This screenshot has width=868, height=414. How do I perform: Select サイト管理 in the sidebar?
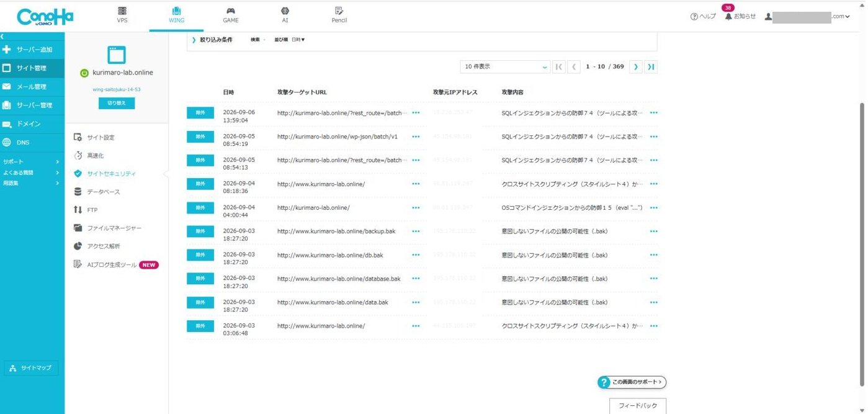(32, 68)
